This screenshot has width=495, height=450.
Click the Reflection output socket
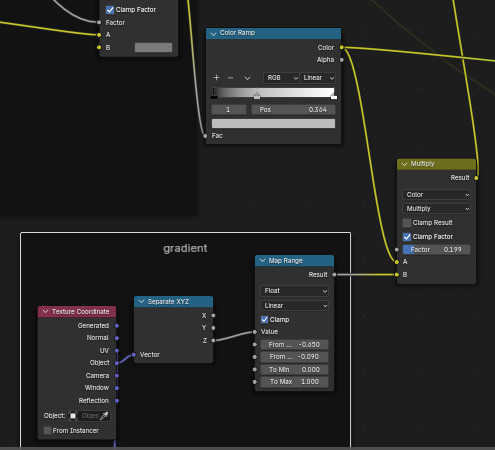pyautogui.click(x=117, y=401)
